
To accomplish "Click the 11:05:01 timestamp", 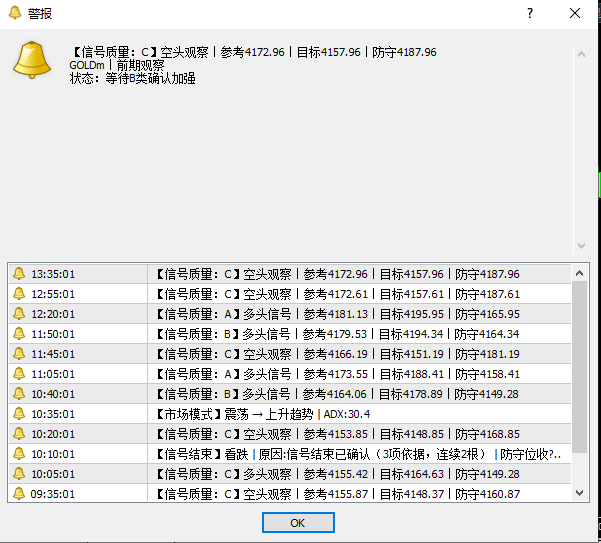I will (x=53, y=374).
